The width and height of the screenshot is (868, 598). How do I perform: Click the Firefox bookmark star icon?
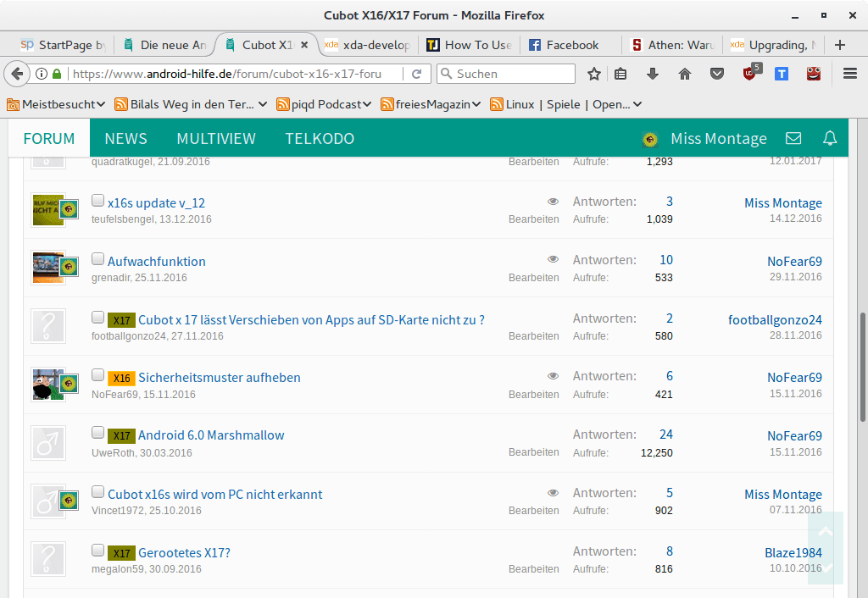[594, 74]
